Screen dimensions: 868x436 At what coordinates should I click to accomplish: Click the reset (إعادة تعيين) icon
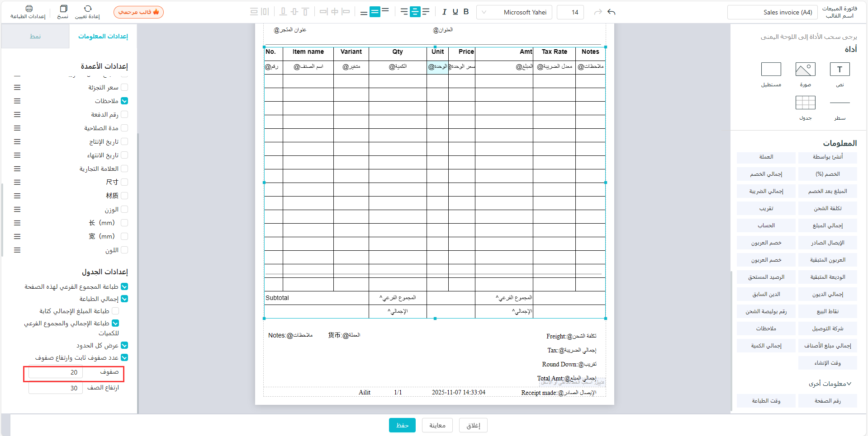pyautogui.click(x=88, y=9)
